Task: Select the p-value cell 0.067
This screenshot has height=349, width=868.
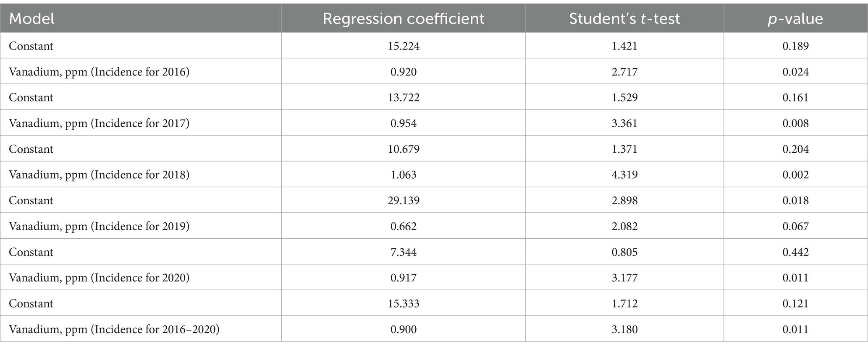Action: tap(796, 226)
